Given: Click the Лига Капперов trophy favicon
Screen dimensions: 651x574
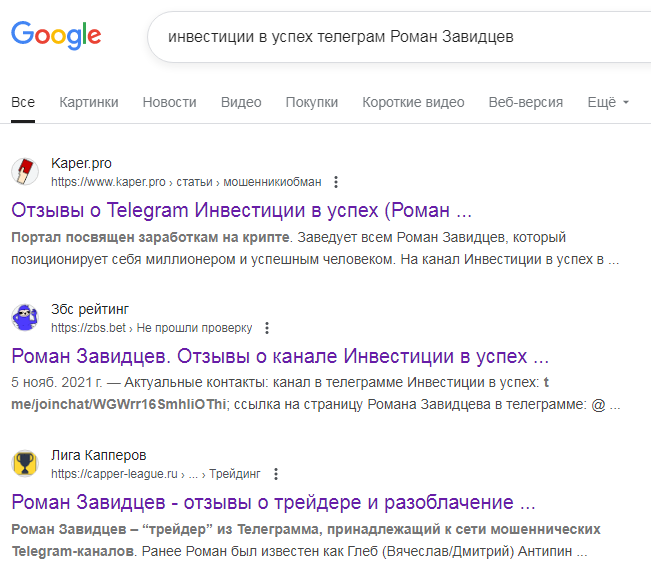Looking at the screenshot, I should click(25, 464).
